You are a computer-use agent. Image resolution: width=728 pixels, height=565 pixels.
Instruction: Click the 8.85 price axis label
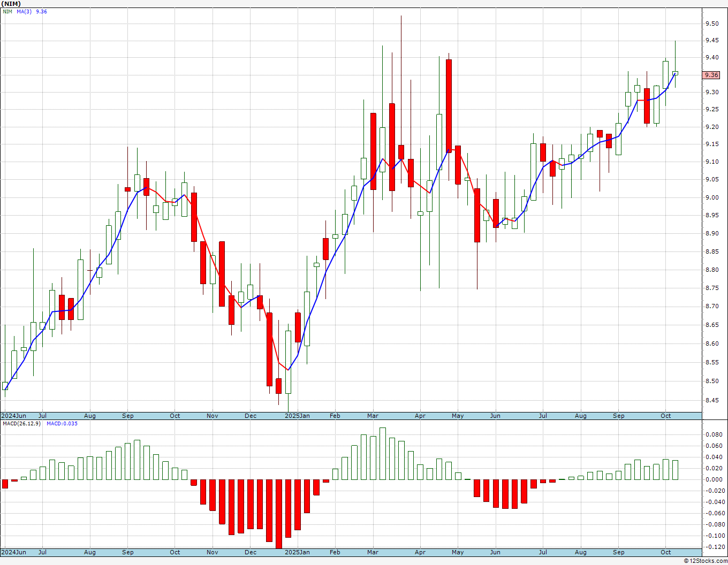coord(712,252)
